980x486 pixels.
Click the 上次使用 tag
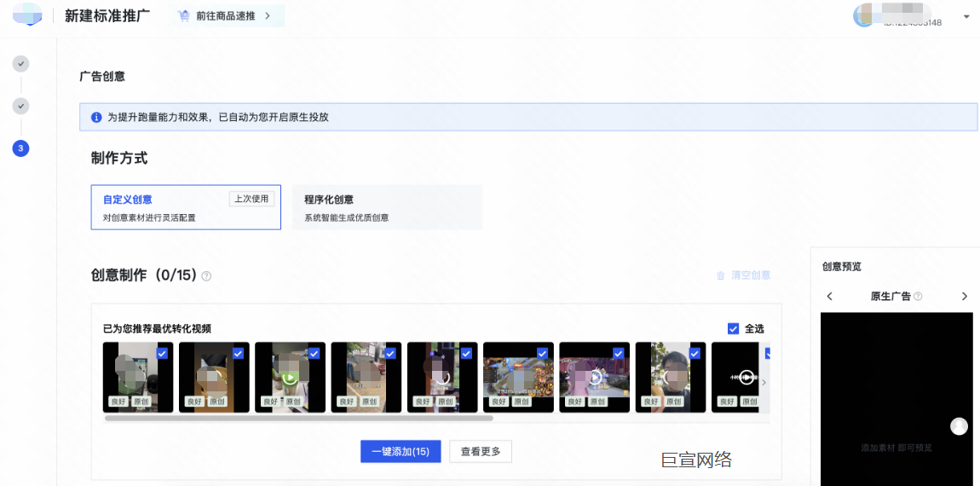click(x=252, y=199)
